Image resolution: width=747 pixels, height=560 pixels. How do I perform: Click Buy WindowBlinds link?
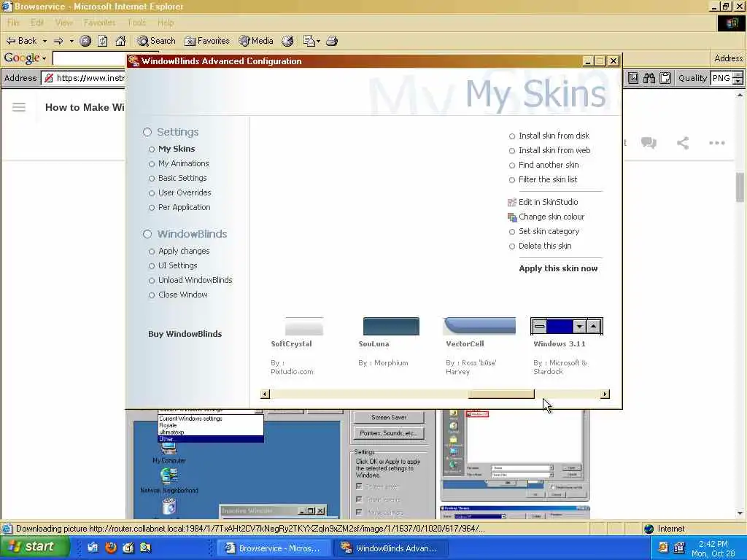point(185,334)
